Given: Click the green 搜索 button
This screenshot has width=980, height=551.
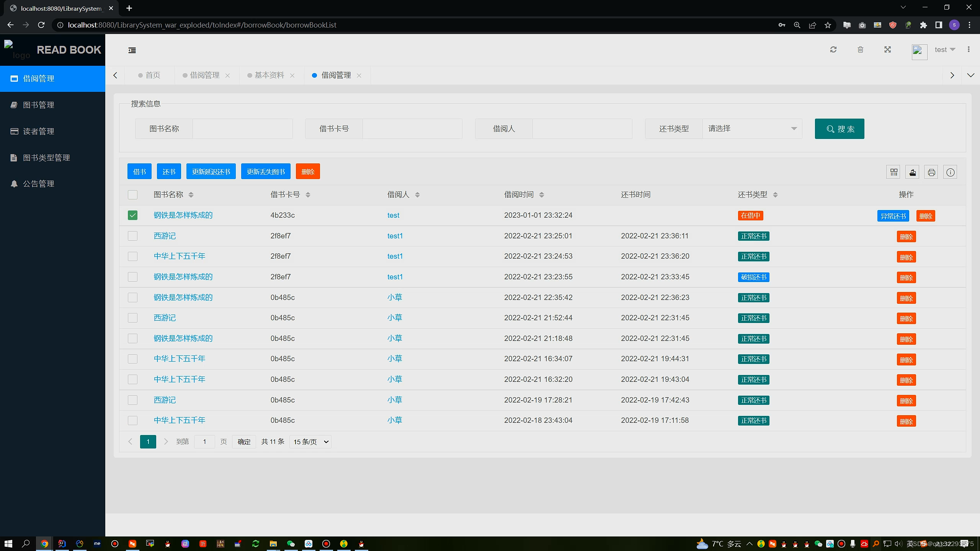Looking at the screenshot, I should point(839,129).
